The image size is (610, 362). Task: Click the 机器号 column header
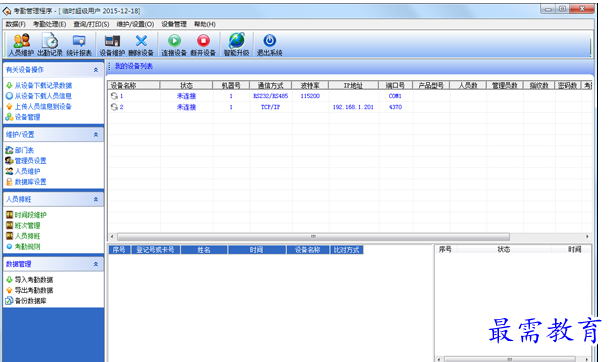coord(231,85)
